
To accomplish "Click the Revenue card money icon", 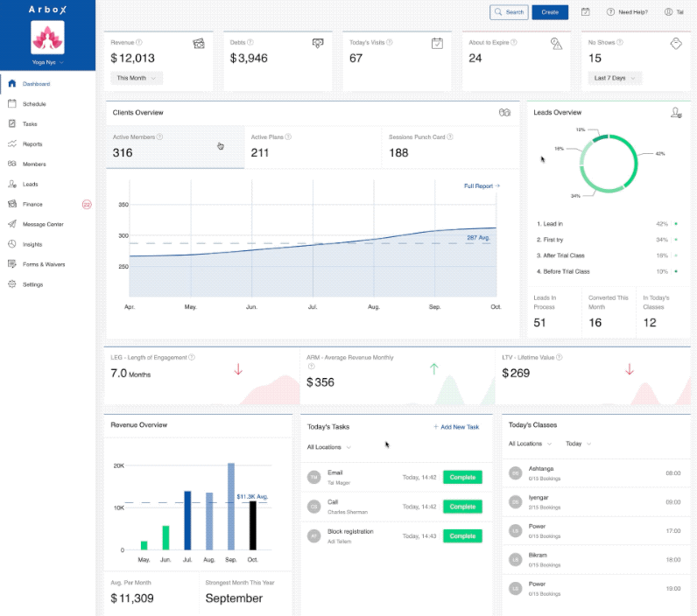I will 199,44.
